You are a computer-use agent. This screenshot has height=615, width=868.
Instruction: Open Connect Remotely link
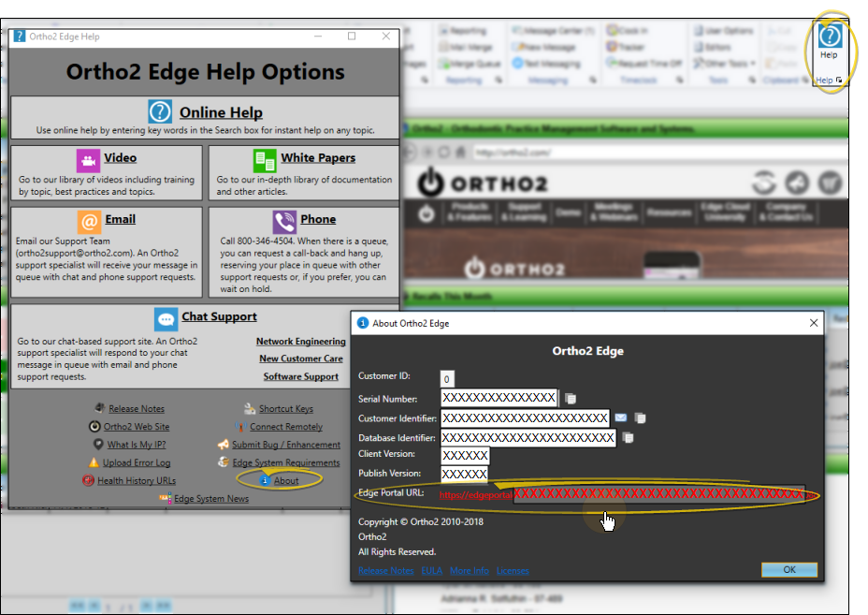[285, 427]
